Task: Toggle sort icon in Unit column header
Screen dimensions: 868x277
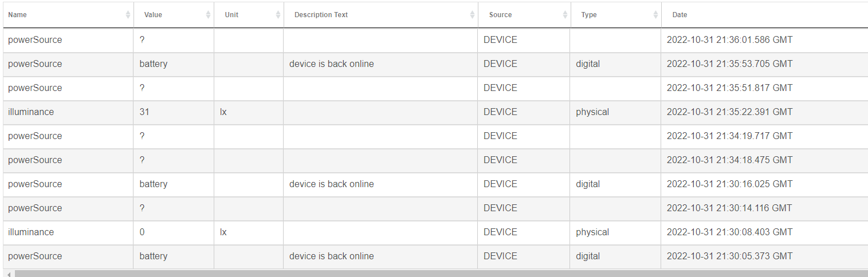Action: pyautogui.click(x=278, y=15)
